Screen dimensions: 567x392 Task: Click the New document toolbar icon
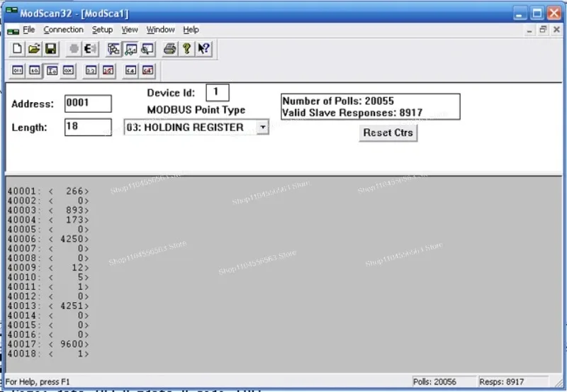[16, 49]
